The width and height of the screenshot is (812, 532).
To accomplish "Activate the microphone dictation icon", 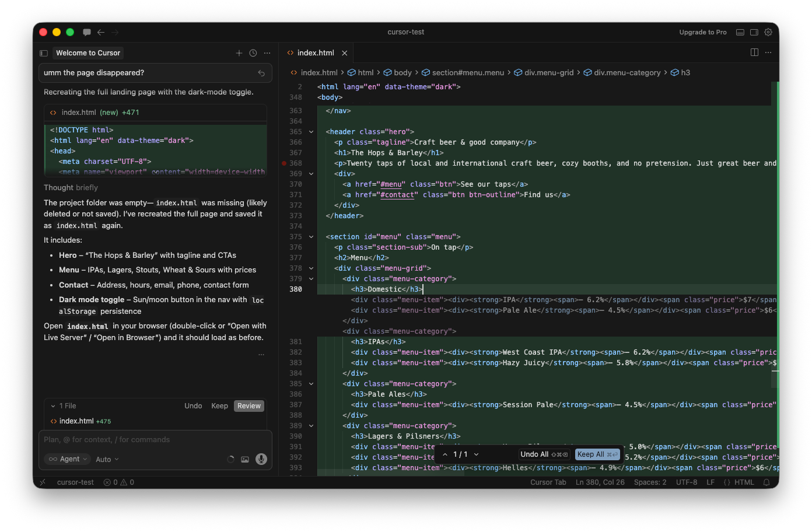I will coord(260,459).
